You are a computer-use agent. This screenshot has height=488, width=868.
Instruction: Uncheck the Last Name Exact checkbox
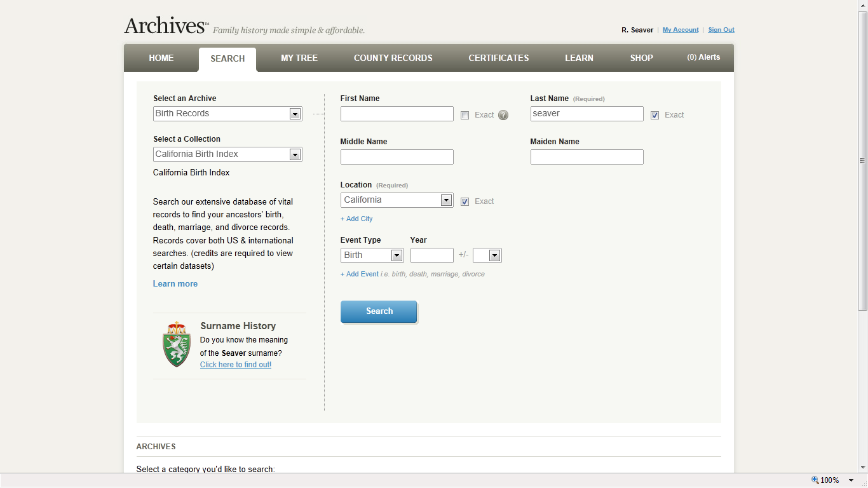(x=655, y=115)
